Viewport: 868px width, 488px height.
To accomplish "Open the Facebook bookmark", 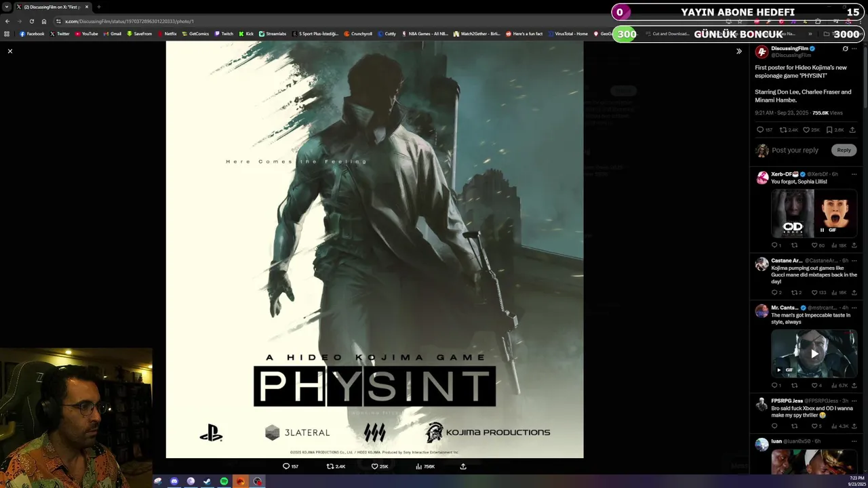I will [32, 33].
